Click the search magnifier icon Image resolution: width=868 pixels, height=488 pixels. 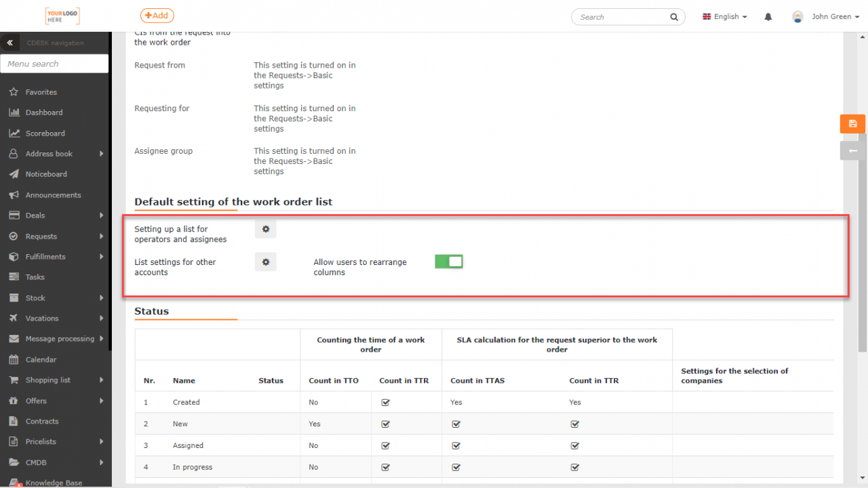pos(674,17)
